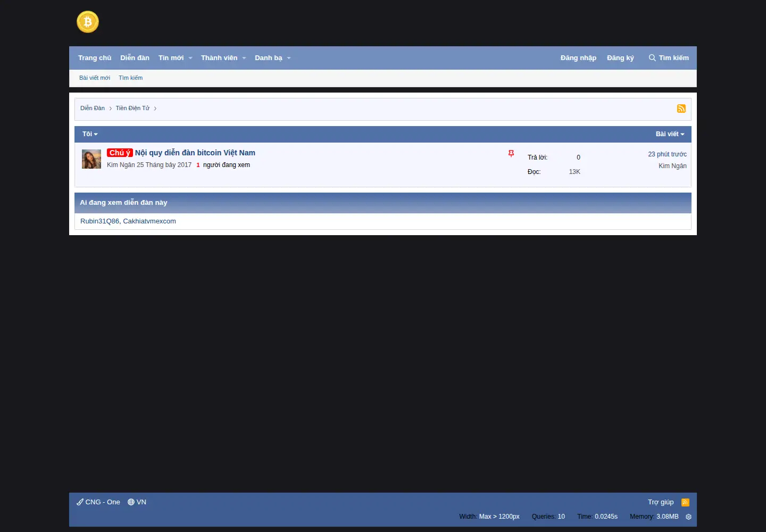Open the Bài viết sort dropdown
Screen dimensions: 766x532
[x=670, y=134]
